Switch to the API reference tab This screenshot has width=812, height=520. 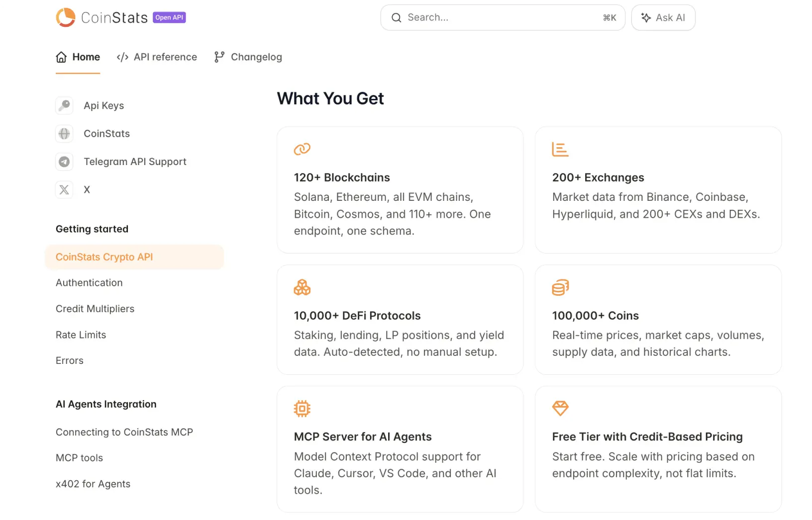(157, 57)
